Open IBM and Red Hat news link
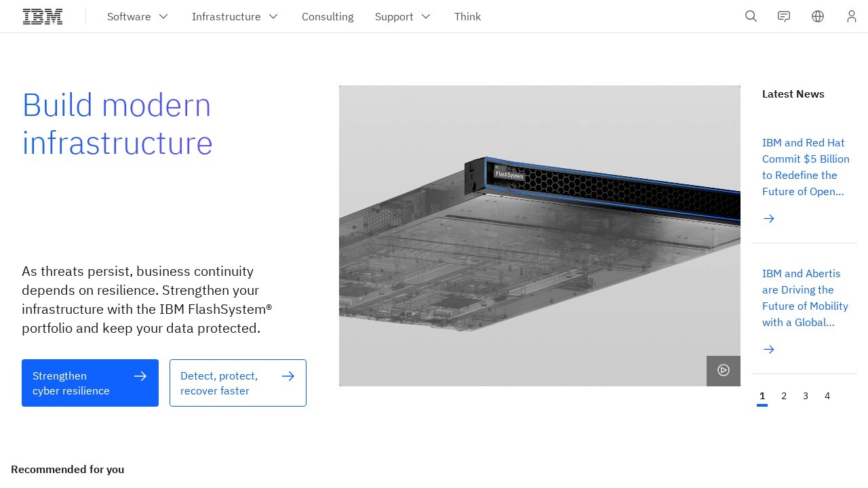 [x=806, y=167]
